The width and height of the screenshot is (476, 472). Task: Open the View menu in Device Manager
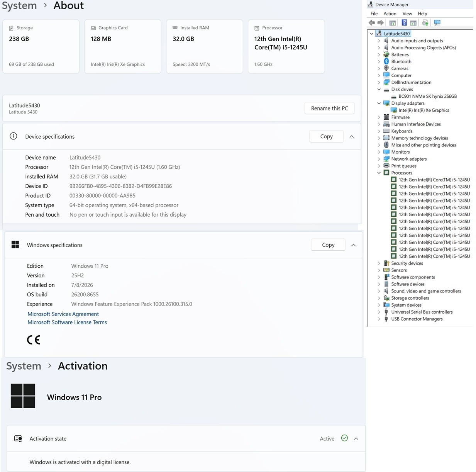point(407,14)
